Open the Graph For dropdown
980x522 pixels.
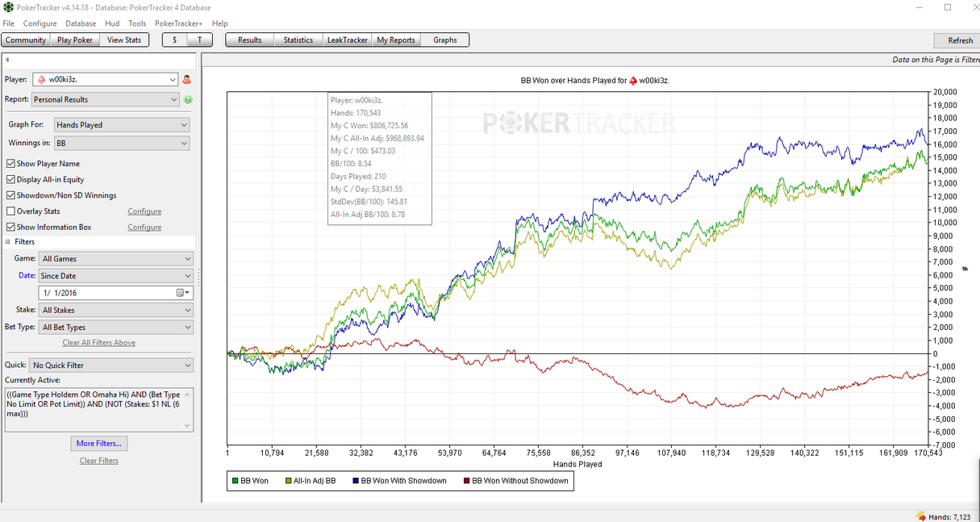pyautogui.click(x=122, y=125)
